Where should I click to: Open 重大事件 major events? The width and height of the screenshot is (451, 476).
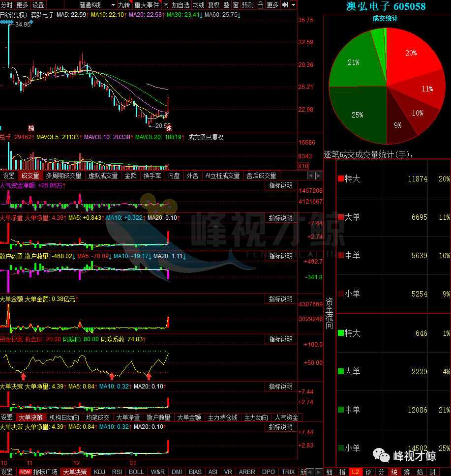coord(147,5)
